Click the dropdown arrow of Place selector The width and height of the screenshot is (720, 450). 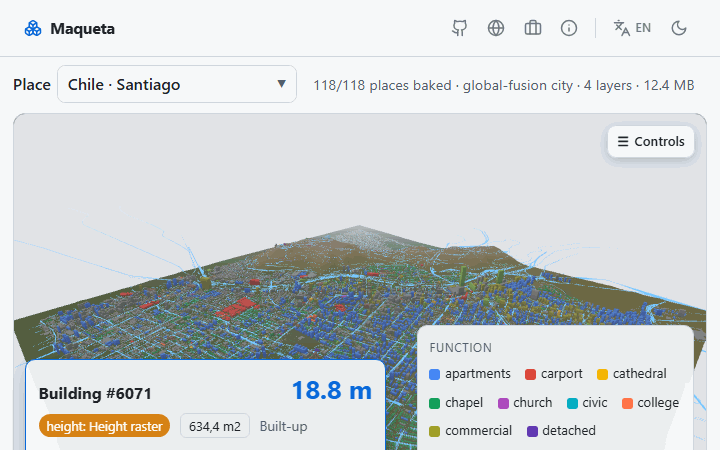point(281,84)
